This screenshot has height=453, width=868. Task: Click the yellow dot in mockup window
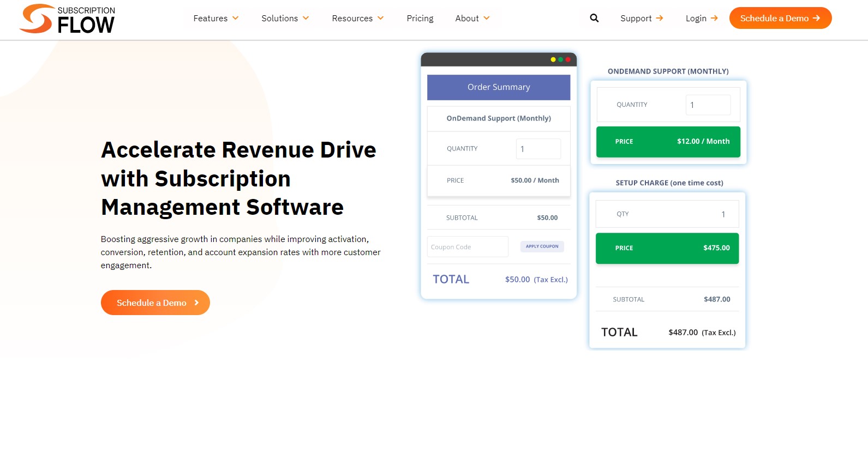click(x=553, y=59)
